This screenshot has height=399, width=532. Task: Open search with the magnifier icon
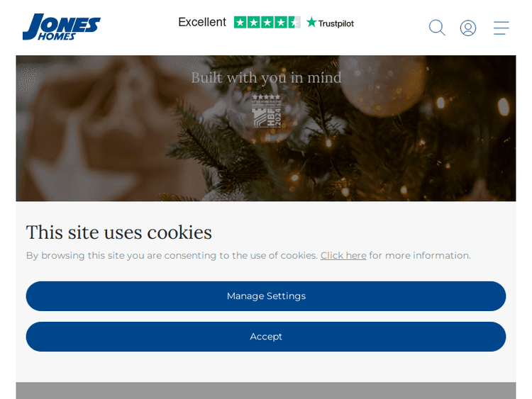click(x=437, y=28)
